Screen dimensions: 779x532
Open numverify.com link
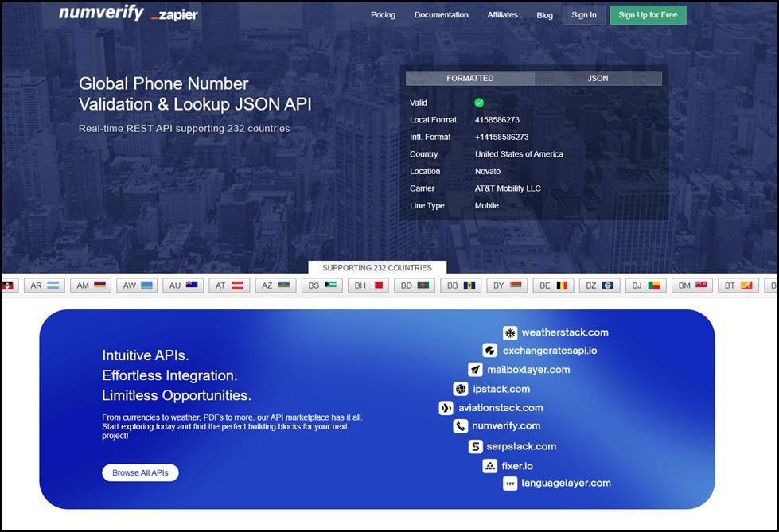pyautogui.click(x=506, y=425)
